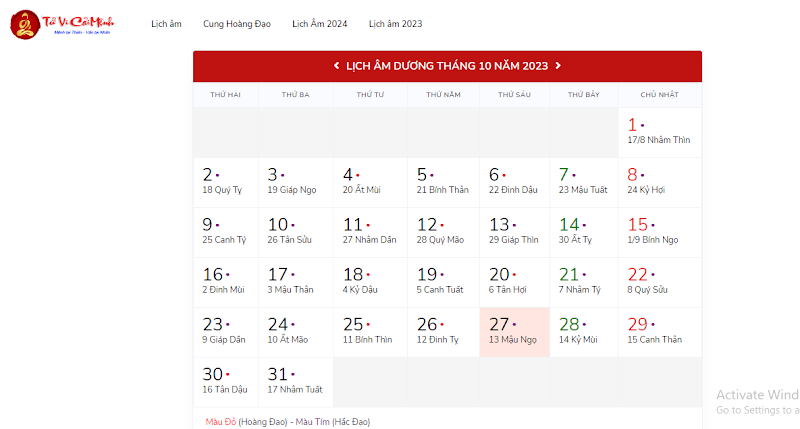The height and width of the screenshot is (429, 800).
Task: Select day 30 Tân Dậu
Action: [x=226, y=382]
